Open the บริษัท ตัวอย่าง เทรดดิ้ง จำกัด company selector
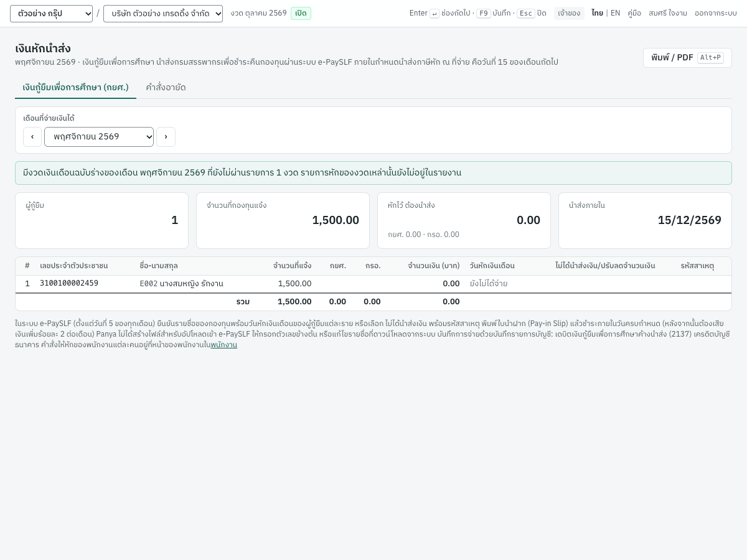Image resolution: width=747 pixels, height=560 pixels. point(163,14)
